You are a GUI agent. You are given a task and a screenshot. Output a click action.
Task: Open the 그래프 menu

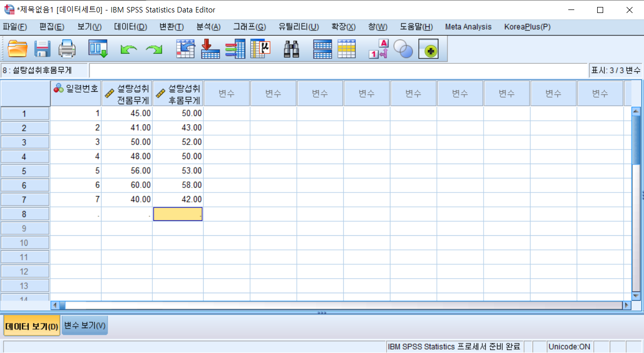coord(250,27)
